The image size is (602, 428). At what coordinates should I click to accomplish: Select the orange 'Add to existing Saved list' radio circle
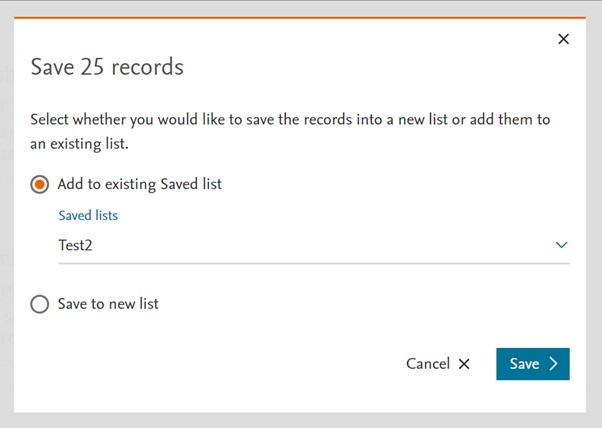click(40, 184)
